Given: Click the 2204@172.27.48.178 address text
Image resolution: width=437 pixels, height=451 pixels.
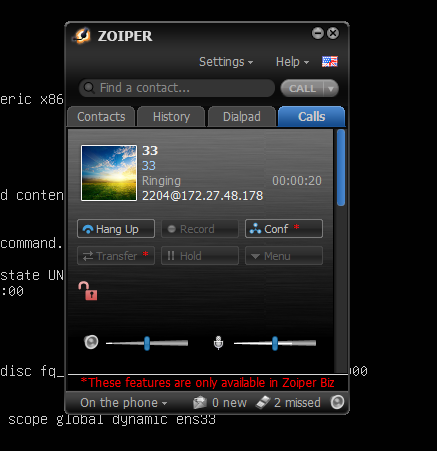Looking at the screenshot, I should [x=203, y=196].
